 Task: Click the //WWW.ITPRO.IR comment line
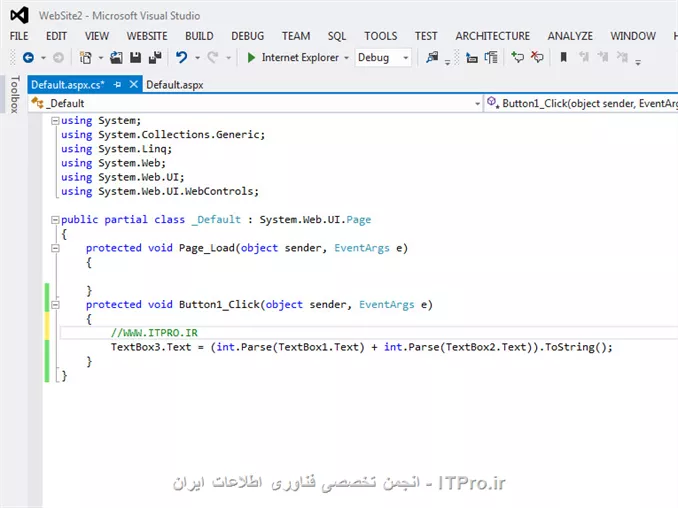click(x=154, y=333)
